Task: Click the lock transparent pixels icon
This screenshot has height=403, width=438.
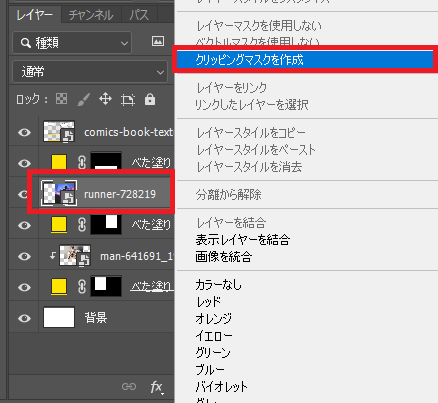Action: point(61,99)
